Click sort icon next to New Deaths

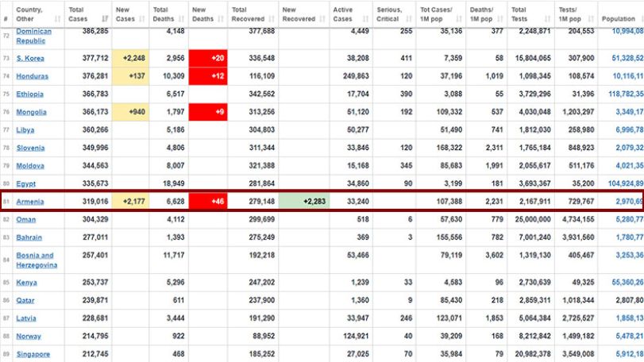click(x=221, y=19)
